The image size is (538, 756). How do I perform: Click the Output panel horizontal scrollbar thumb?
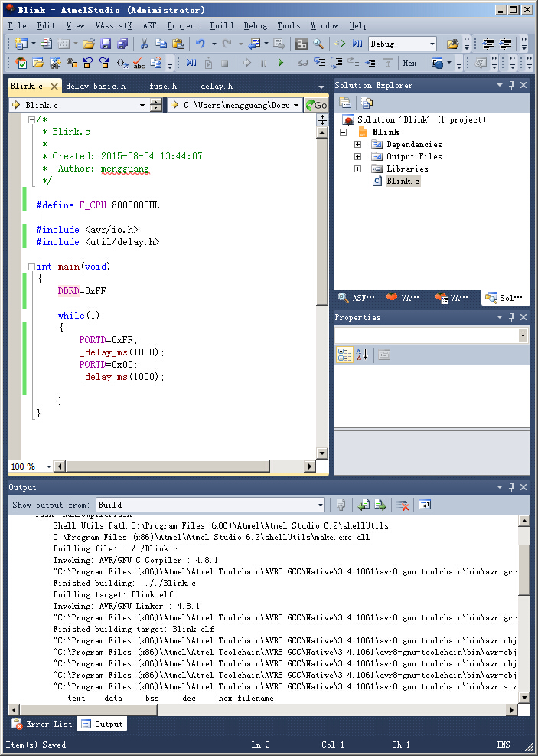88,710
